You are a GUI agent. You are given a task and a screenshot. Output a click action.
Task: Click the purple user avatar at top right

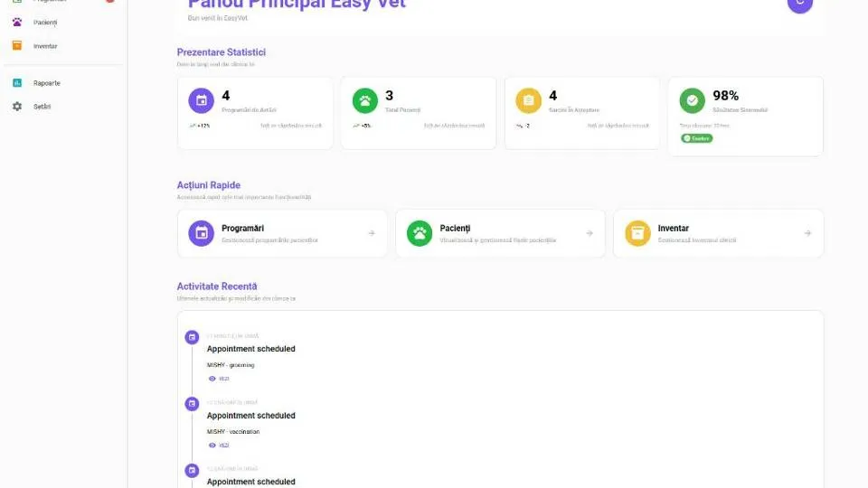tap(800, 3)
